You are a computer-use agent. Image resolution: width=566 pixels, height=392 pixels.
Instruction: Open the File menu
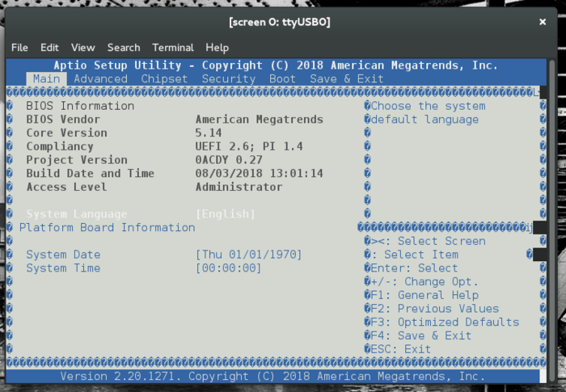point(19,48)
